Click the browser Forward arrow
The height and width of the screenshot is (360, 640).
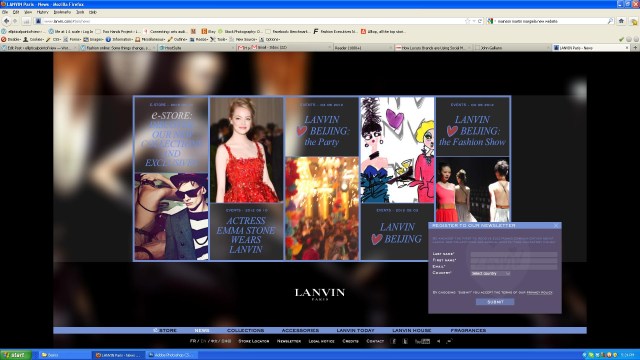[15, 21]
